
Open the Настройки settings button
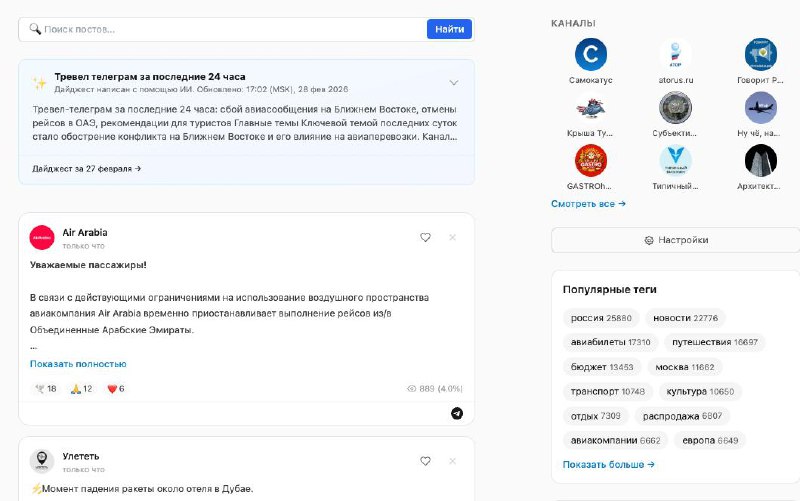pos(676,240)
